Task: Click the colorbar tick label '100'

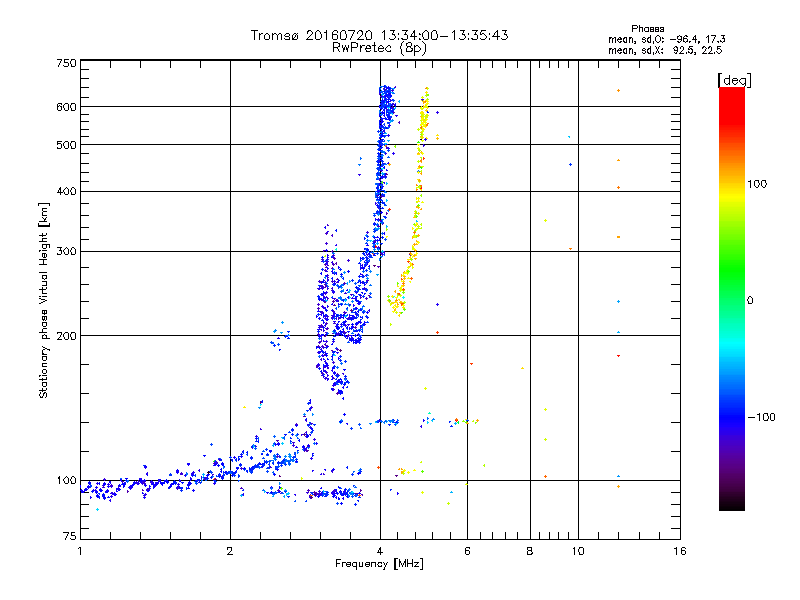Action: [757, 184]
